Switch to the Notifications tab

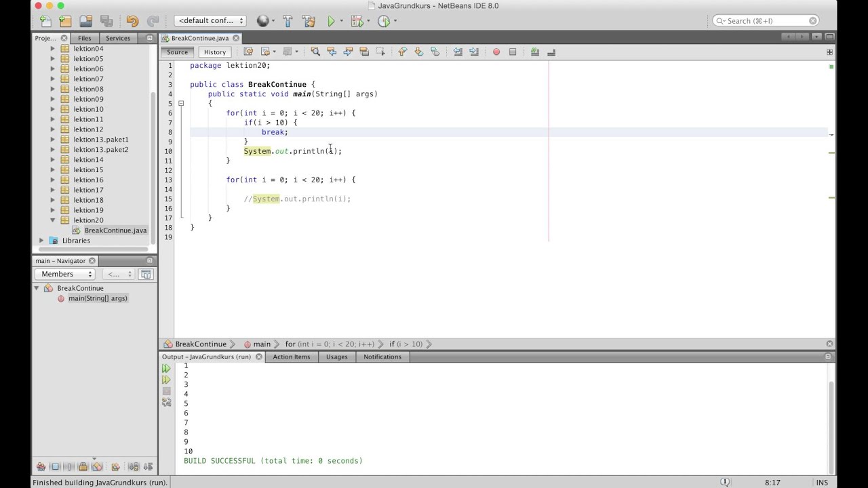[382, 357]
